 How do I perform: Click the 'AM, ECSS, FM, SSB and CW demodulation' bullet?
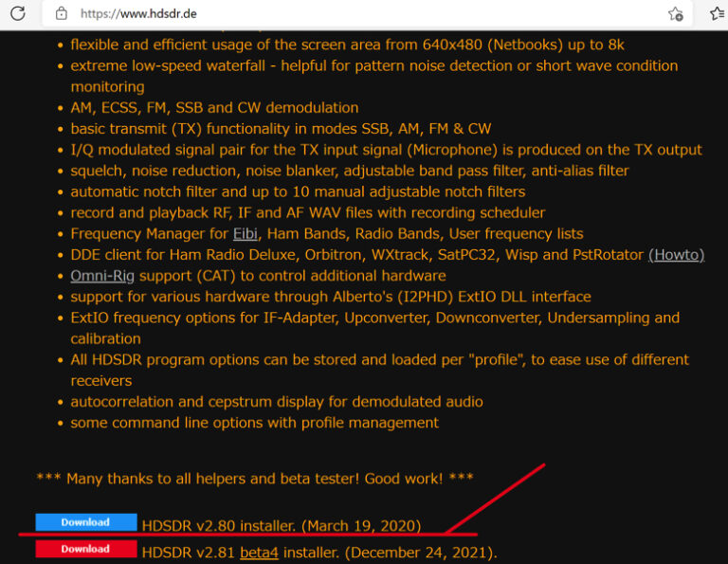point(214,107)
